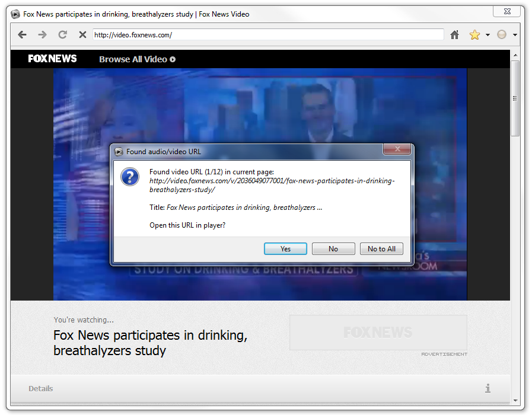
Task: Confirm with the Yes button
Action: pos(285,248)
